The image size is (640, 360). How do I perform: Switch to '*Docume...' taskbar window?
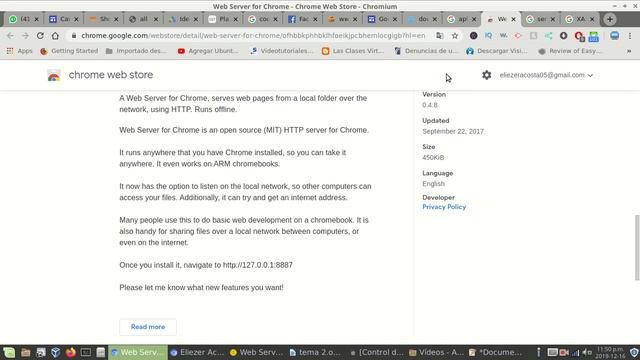click(x=495, y=352)
